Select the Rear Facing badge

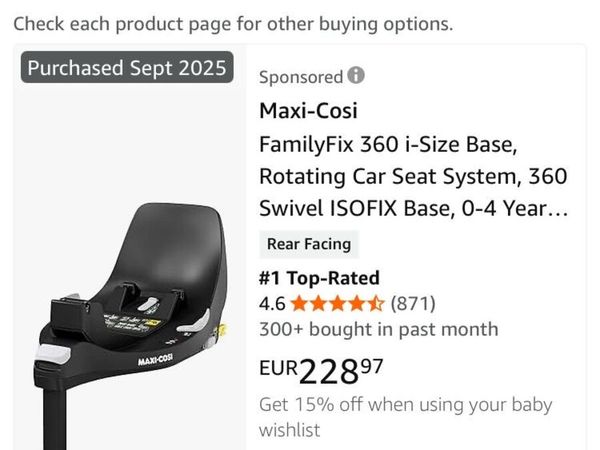tap(306, 243)
